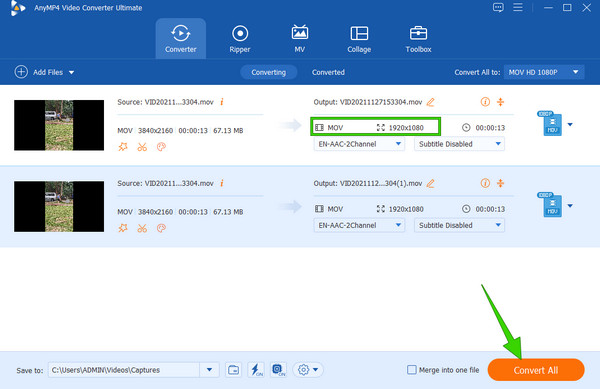
Task: Open Enhance effects icon for first video
Action: click(x=123, y=147)
